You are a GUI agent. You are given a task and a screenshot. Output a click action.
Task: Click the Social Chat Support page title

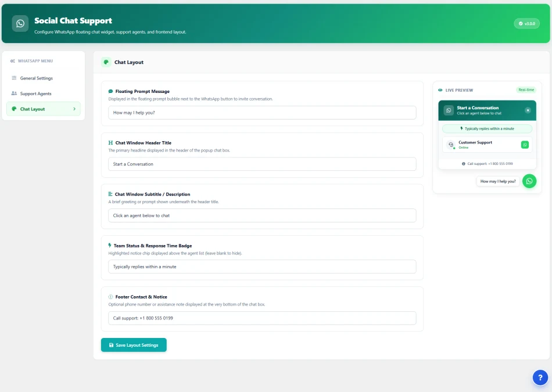tap(73, 21)
